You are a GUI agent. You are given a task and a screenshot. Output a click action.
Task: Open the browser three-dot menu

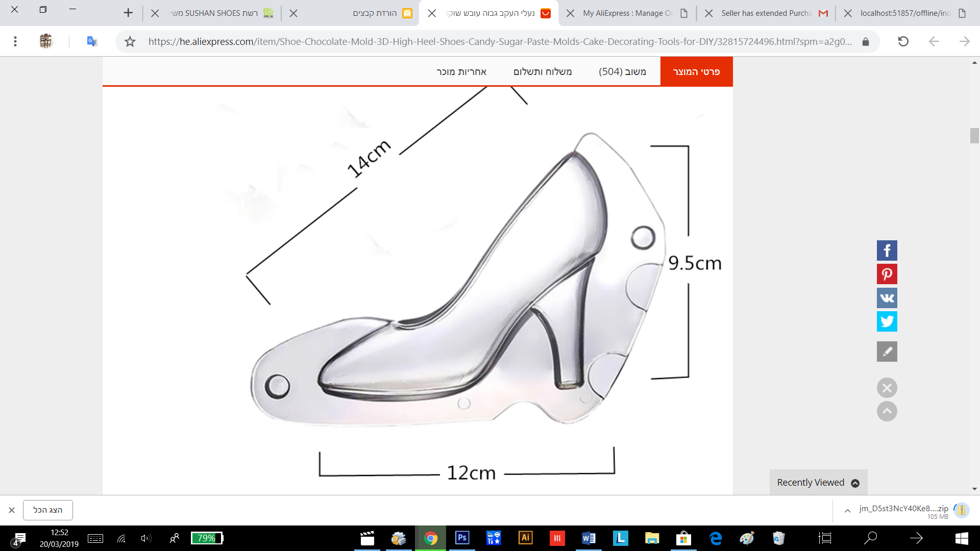point(15,41)
